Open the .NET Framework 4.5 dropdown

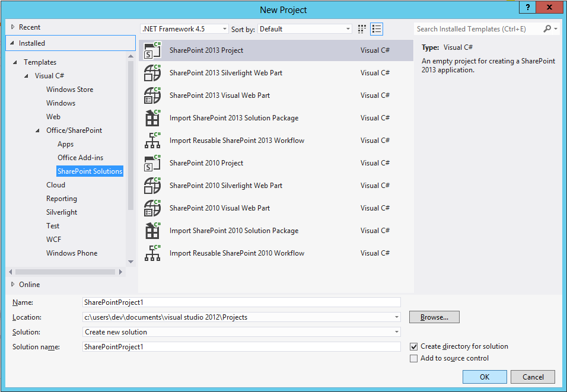pyautogui.click(x=184, y=29)
